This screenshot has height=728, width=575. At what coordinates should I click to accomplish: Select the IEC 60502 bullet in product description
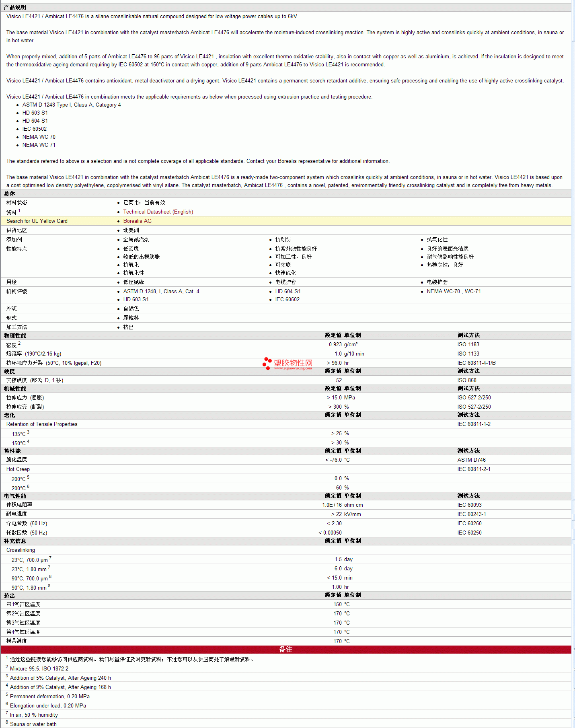[x=35, y=129]
